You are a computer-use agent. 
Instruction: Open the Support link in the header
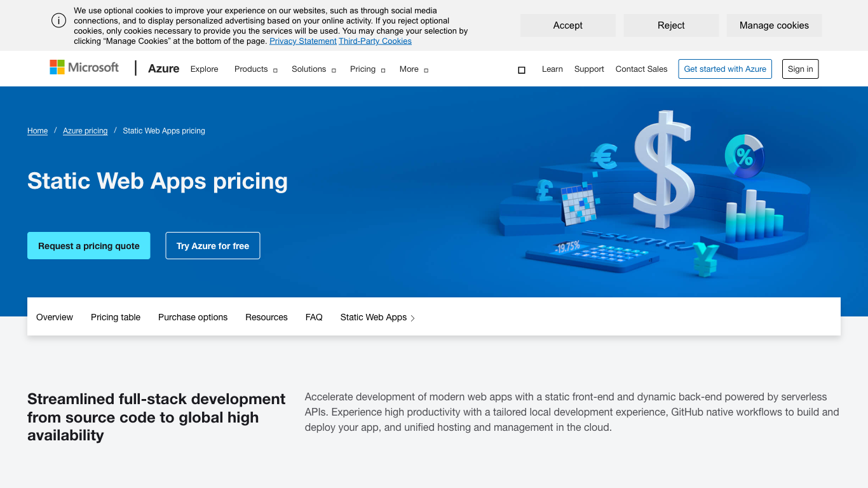pyautogui.click(x=589, y=69)
